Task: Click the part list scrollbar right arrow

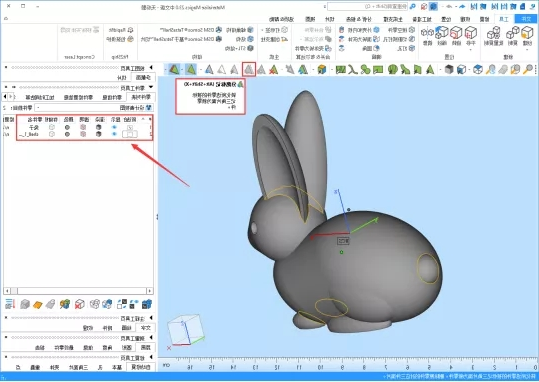Action: (x=150, y=291)
